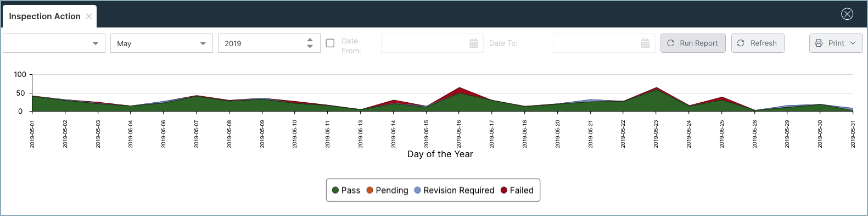Toggle Revision Required series in the legend
Screen dimensions: 868x216
tap(454, 190)
